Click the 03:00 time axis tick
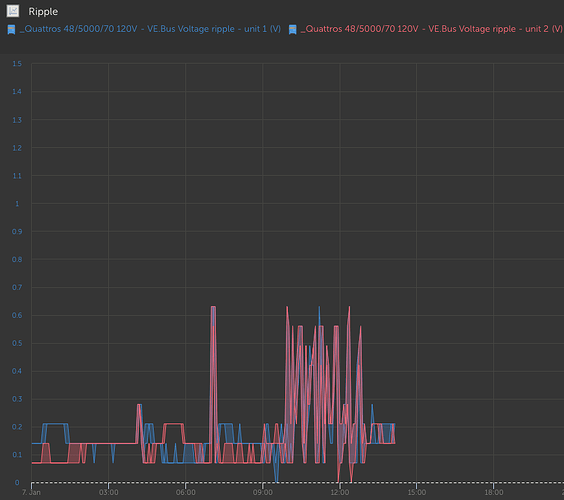This screenshot has height=500, width=564. pos(109,492)
